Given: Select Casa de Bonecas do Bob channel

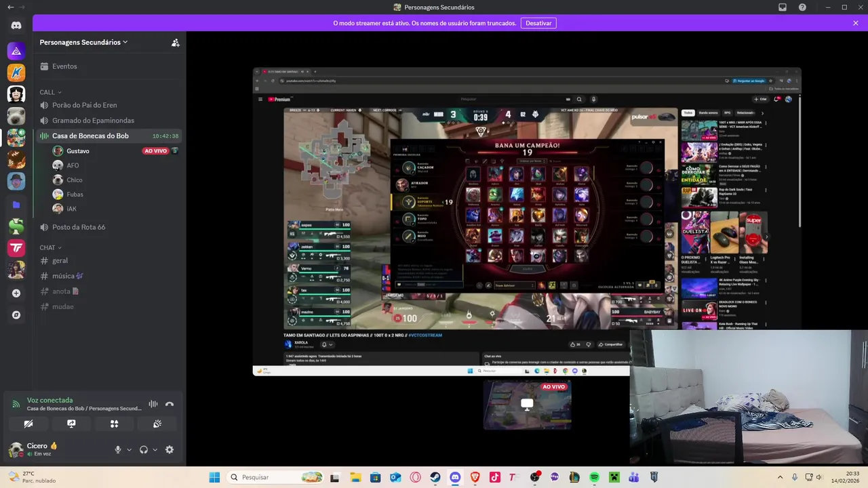Looking at the screenshot, I should click(108, 136).
